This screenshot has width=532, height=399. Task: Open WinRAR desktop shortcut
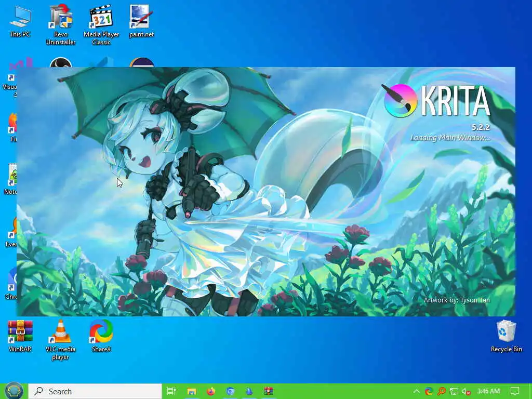pyautogui.click(x=20, y=336)
